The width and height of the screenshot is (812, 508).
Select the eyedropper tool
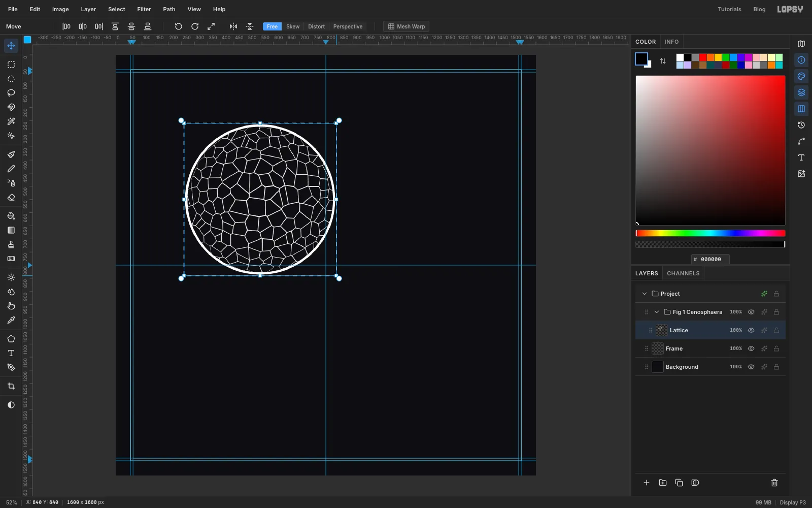11,320
